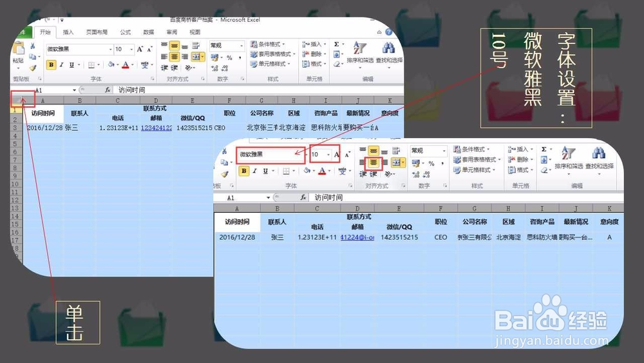The width and height of the screenshot is (644, 363).
Task: Open font size dropdown arrow in lower Excel window
Action: point(328,155)
